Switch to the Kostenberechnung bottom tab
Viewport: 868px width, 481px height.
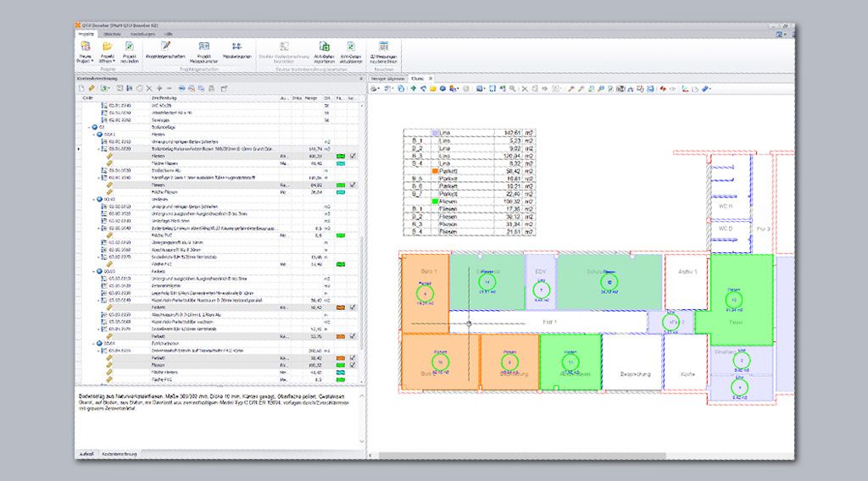118,455
